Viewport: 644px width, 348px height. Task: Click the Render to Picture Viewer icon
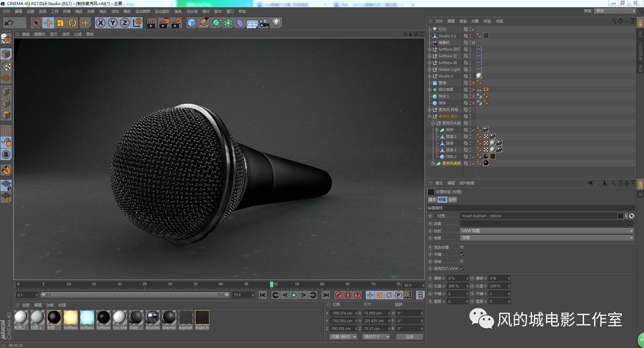click(164, 23)
